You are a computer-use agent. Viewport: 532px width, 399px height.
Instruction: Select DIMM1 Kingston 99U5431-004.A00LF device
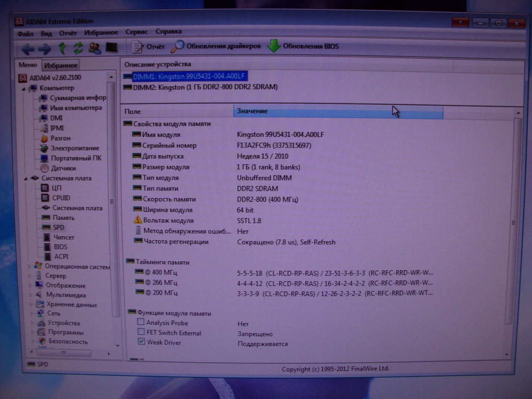click(185, 76)
